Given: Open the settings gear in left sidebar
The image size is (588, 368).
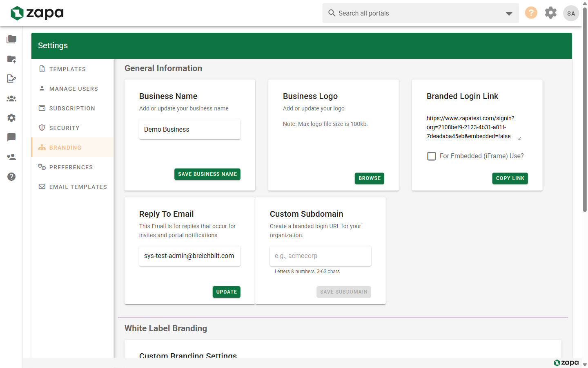Looking at the screenshot, I should [x=11, y=118].
